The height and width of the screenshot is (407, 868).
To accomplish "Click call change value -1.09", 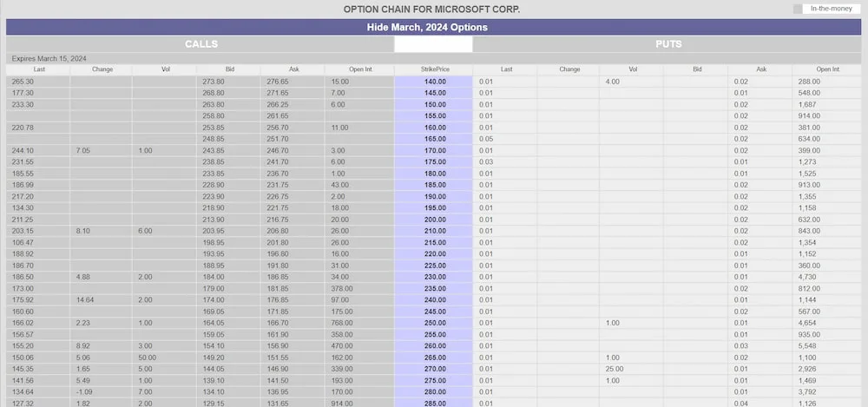I will pos(85,392).
